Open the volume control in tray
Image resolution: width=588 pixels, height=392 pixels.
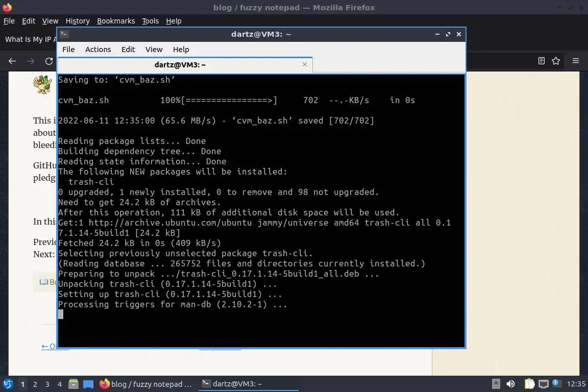tap(510, 384)
